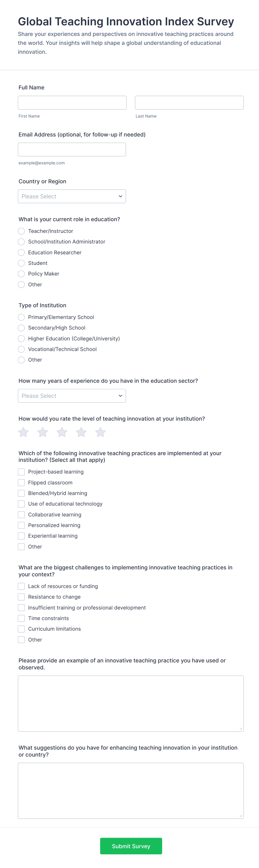The image size is (259, 868).
Task: Select the Teacher/Instructor role
Action: click(21, 231)
